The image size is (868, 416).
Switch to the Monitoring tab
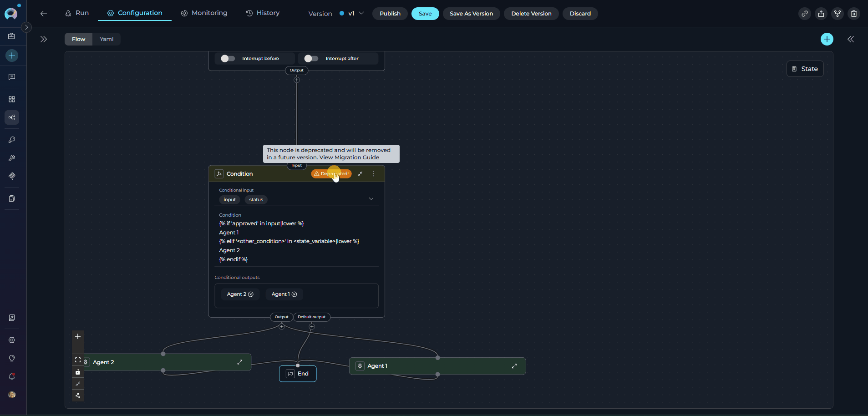point(204,13)
